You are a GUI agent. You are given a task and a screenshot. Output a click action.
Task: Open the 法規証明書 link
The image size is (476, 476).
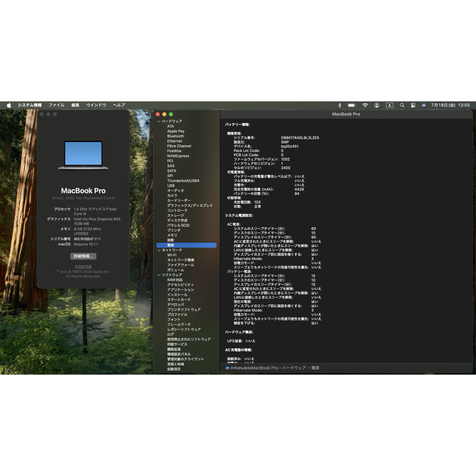[x=83, y=267]
